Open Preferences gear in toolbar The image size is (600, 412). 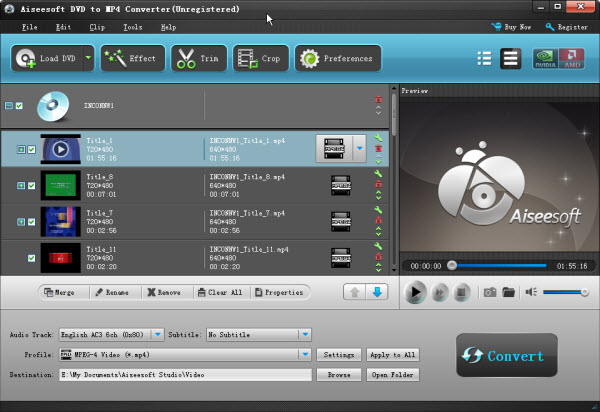coord(338,58)
